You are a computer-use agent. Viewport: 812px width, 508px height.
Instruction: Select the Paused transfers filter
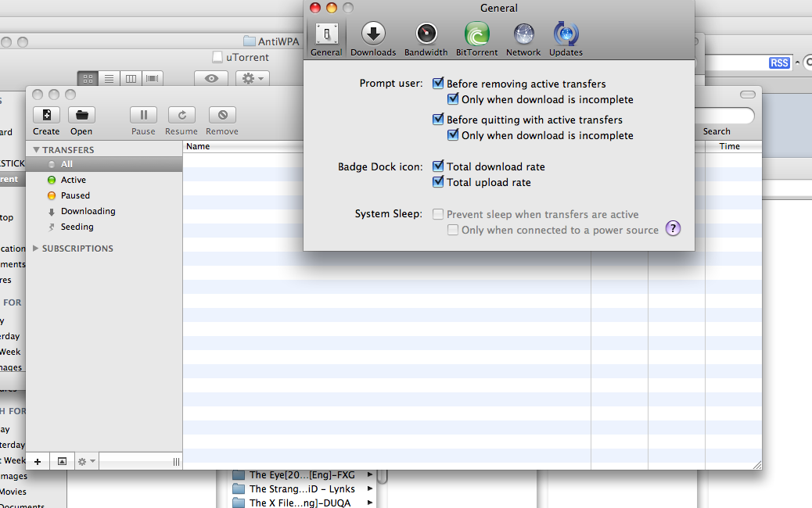[x=75, y=195]
